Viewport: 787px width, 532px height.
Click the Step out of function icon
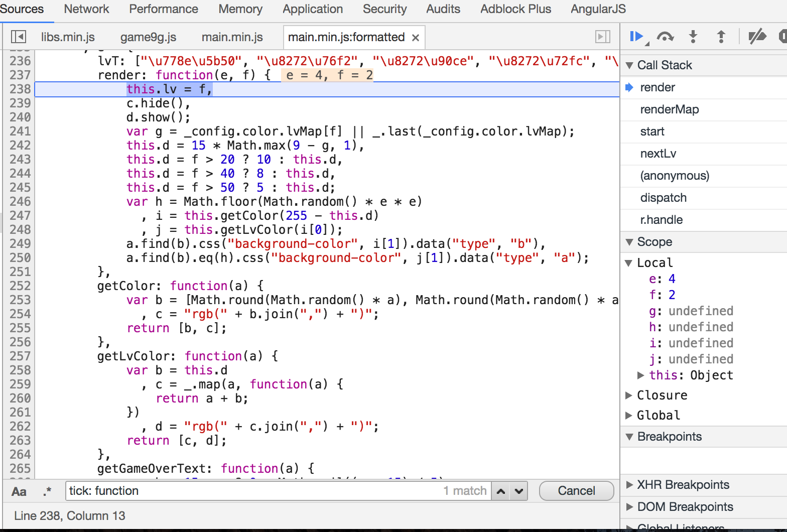pos(721,37)
